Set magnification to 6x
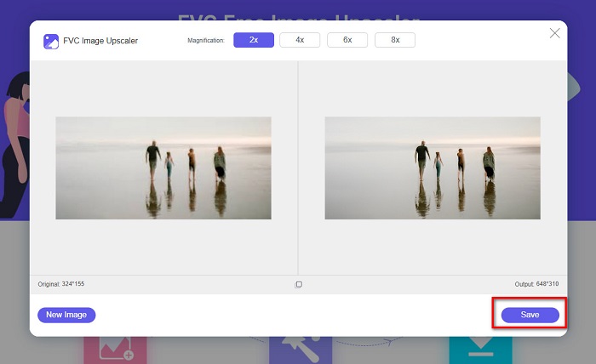Image resolution: width=596 pixels, height=364 pixels. pos(347,40)
